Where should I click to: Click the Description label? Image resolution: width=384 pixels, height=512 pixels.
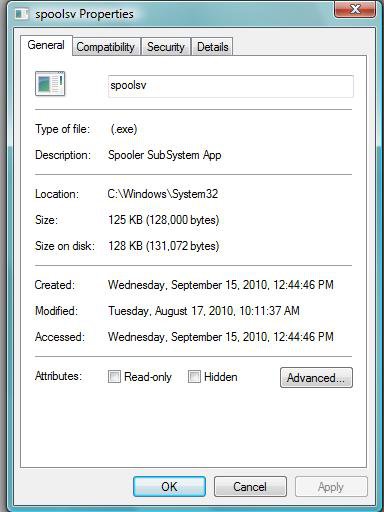tap(63, 155)
